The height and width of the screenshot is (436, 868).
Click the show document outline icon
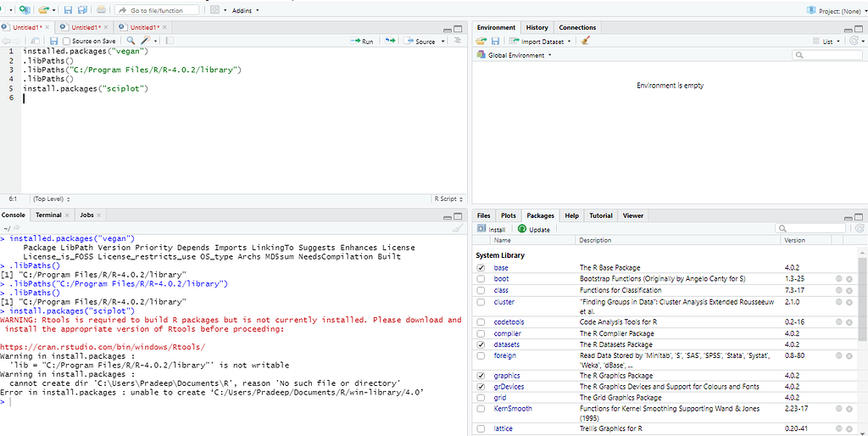tap(457, 41)
